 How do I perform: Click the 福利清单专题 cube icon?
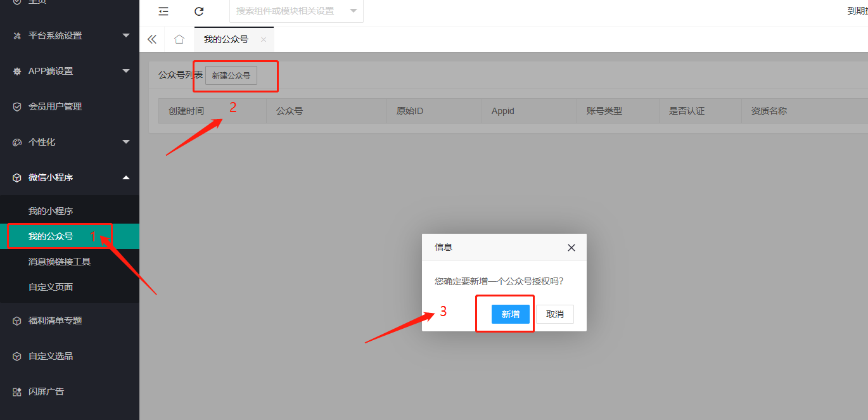(17, 321)
